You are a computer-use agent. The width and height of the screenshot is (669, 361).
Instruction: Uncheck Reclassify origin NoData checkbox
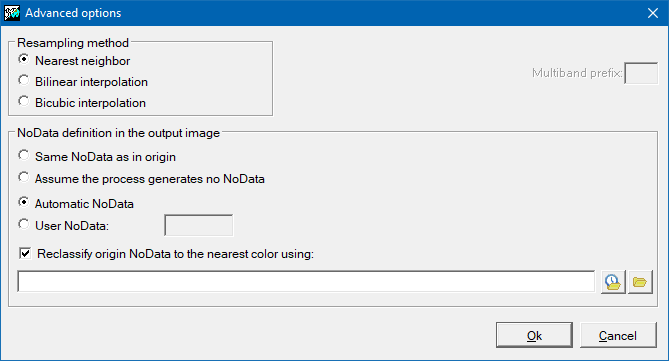pyautogui.click(x=25, y=253)
